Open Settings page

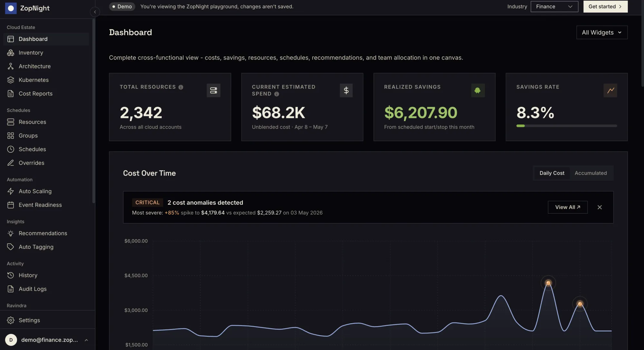point(46,320)
